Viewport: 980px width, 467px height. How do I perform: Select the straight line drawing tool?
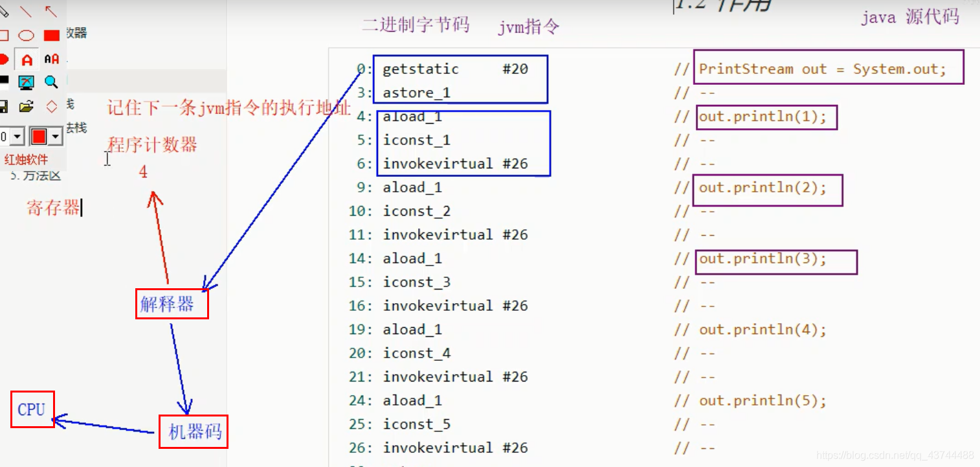[26, 11]
